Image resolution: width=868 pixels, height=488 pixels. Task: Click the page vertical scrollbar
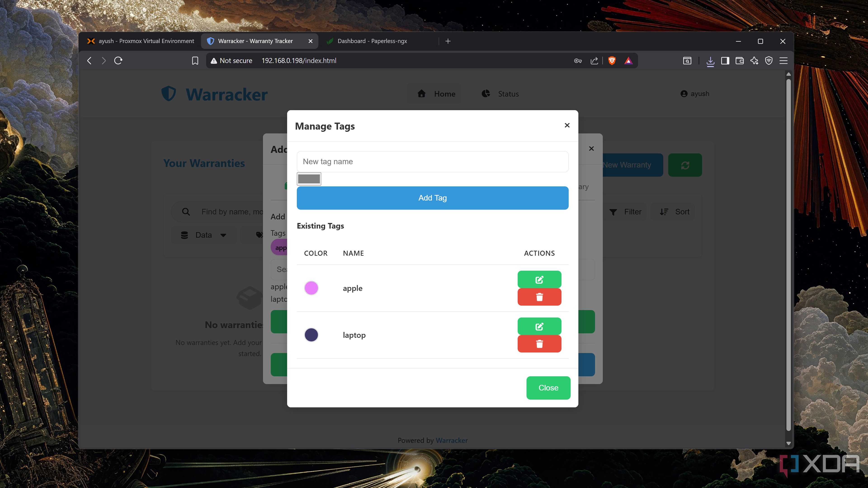[x=788, y=255]
